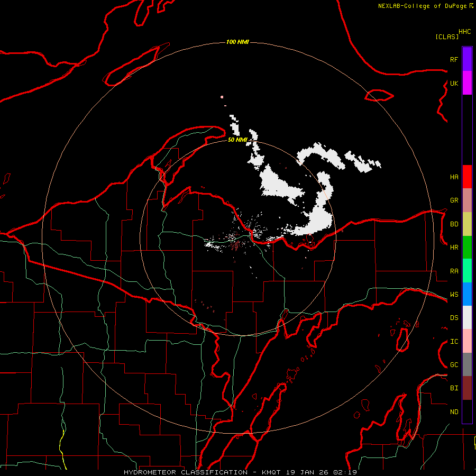Click the HR green legend swatch
The height and width of the screenshot is (476, 476).
467,248
